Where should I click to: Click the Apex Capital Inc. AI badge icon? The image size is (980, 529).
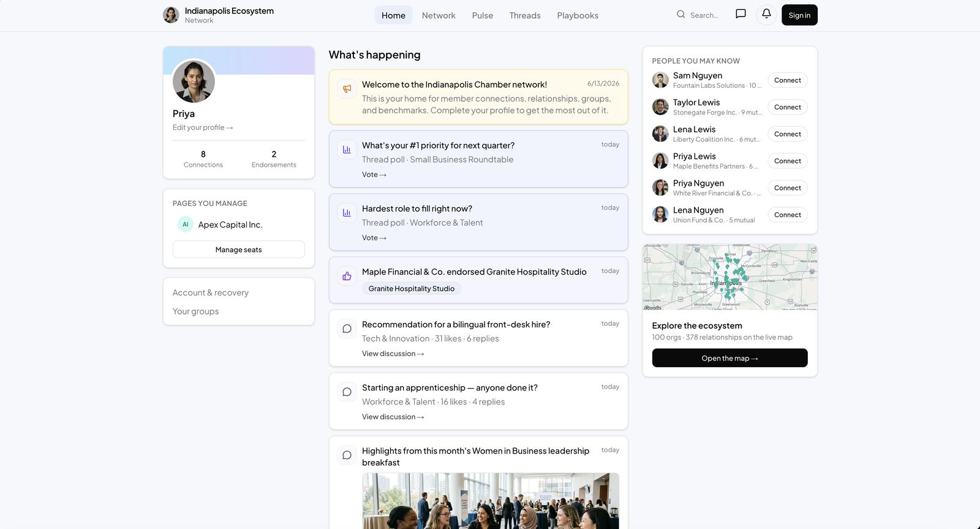pos(186,224)
